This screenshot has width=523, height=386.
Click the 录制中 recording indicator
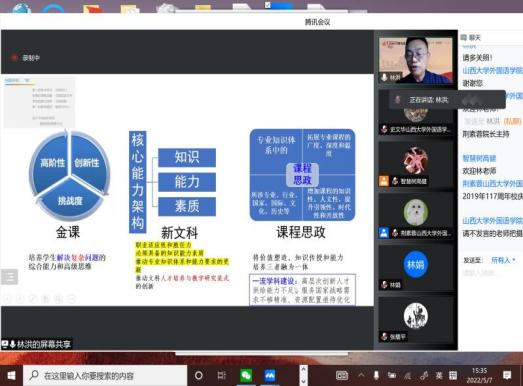point(25,58)
